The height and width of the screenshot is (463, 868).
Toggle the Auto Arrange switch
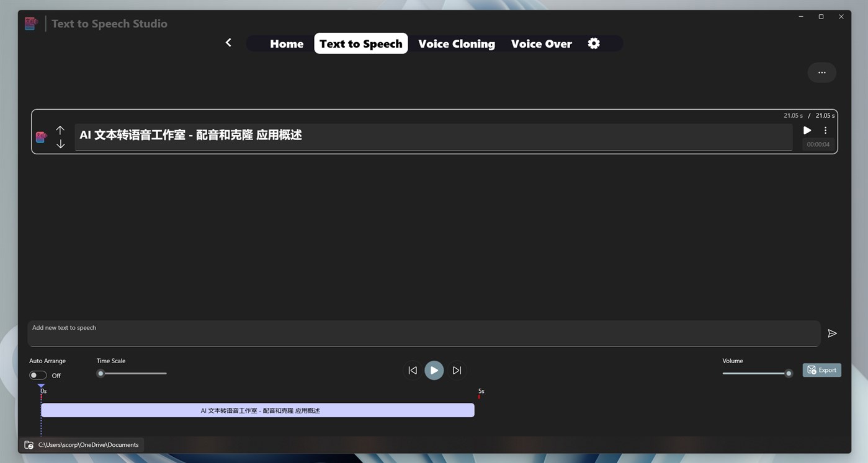click(x=38, y=375)
